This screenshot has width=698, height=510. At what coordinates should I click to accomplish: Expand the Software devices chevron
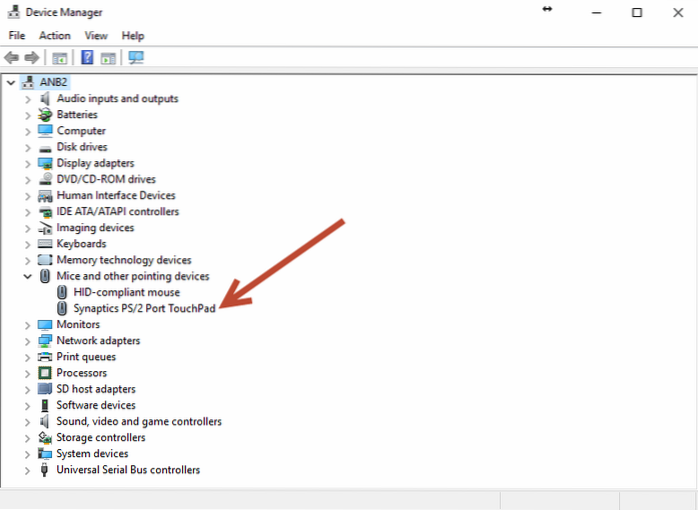coord(28,406)
